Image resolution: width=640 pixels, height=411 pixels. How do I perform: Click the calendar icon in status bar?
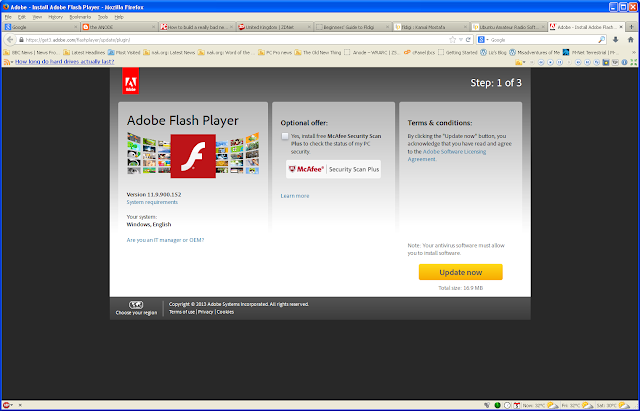coord(517,405)
